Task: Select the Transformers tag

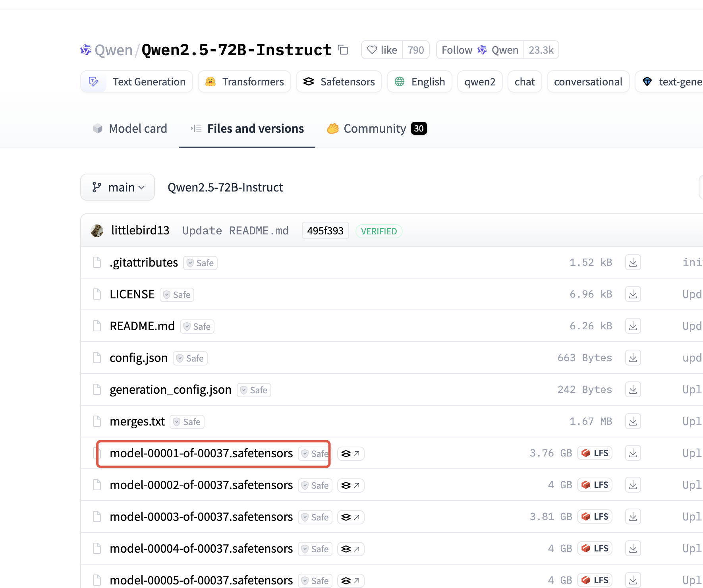Action: pos(244,81)
